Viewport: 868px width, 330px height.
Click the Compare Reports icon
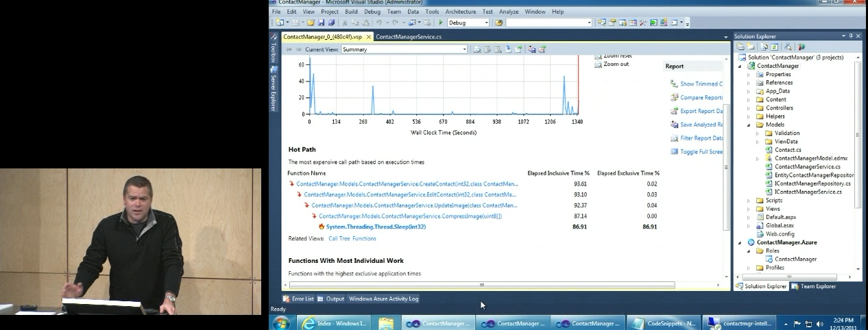coord(674,97)
